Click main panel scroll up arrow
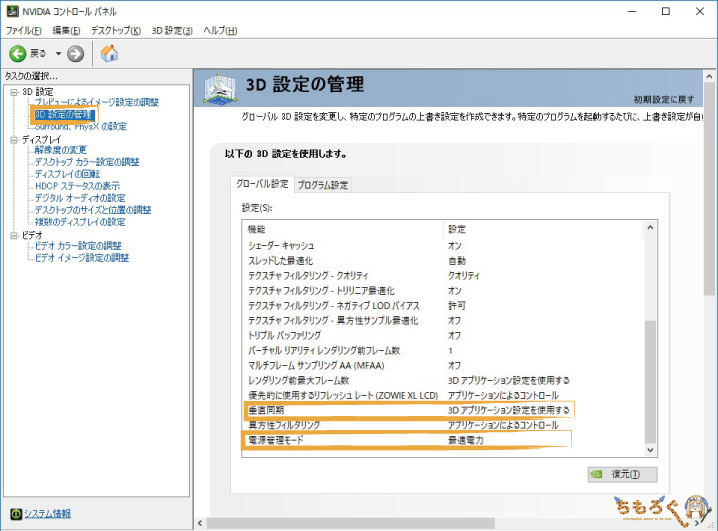 709,76
